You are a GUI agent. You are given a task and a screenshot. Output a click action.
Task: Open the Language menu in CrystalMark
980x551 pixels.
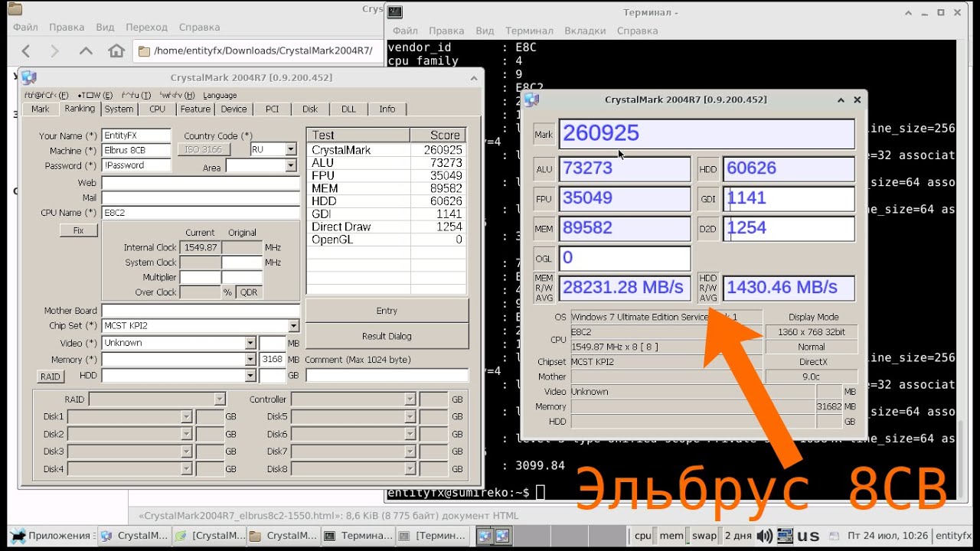click(220, 96)
